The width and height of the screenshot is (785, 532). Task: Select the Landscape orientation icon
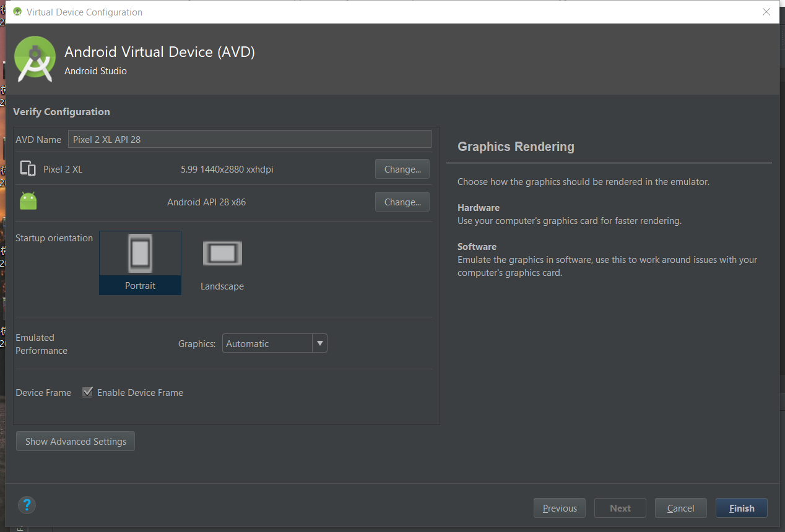pos(222,253)
